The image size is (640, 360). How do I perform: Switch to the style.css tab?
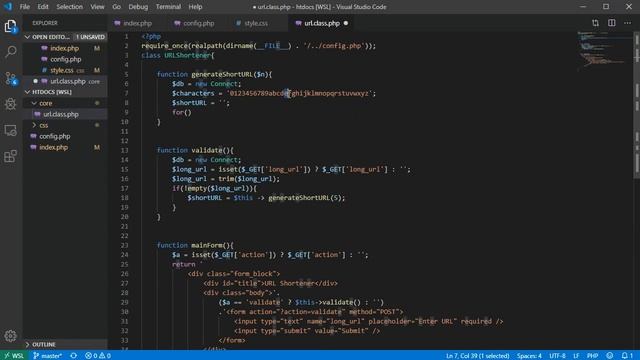coord(256,23)
